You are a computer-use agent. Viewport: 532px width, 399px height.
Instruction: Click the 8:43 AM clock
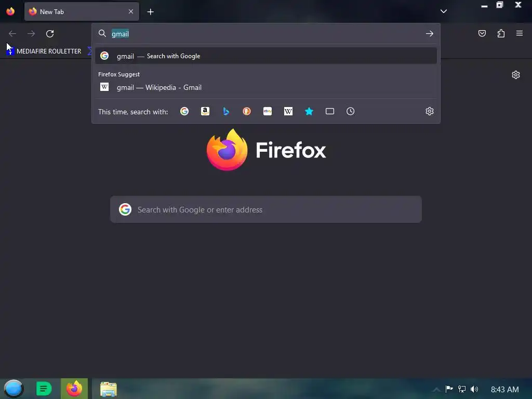point(505,390)
